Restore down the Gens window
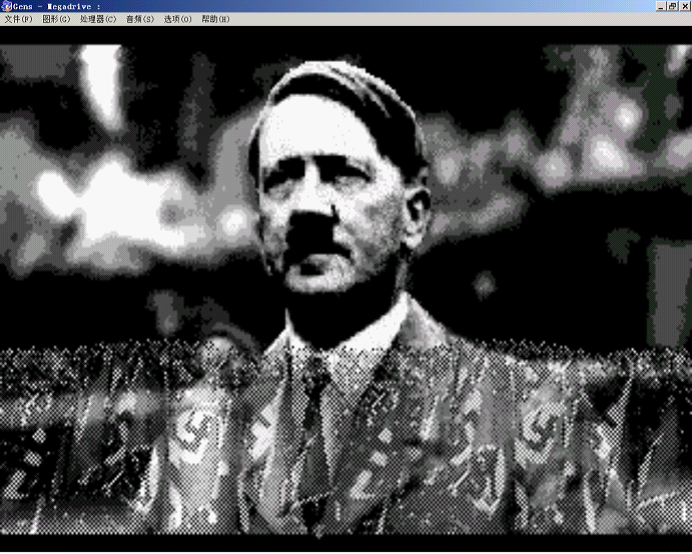The height and width of the screenshot is (554, 692). (x=672, y=6)
